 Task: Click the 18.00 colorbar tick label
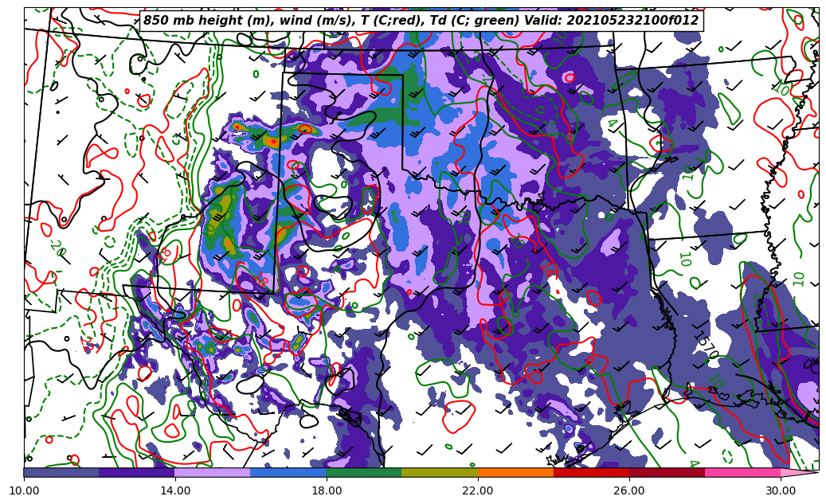327,491
